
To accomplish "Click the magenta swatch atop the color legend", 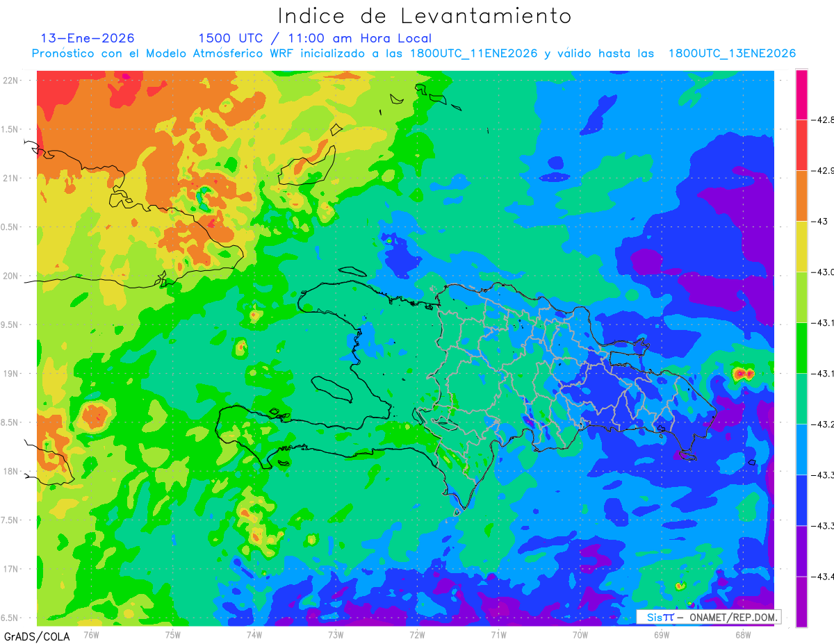I will pos(801,94).
